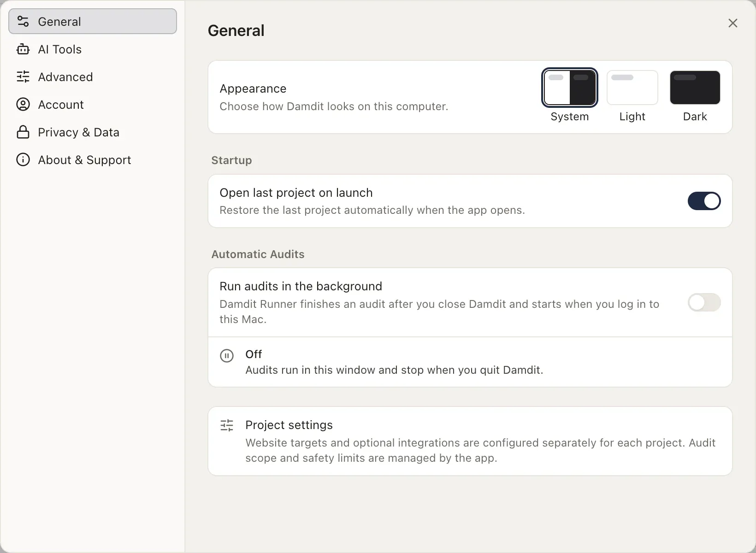Viewport: 756px width, 553px height.
Task: Click "Website targets and optional integrations" description
Action: (x=480, y=450)
